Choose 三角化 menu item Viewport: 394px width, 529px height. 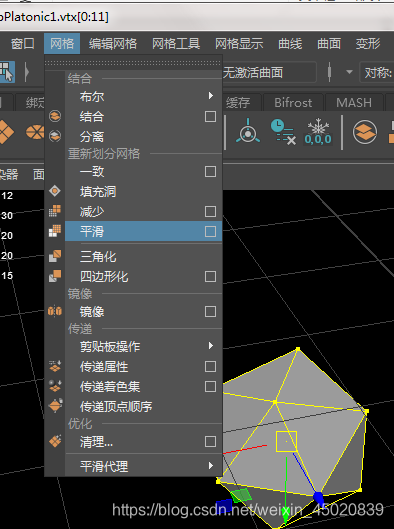coord(143,257)
